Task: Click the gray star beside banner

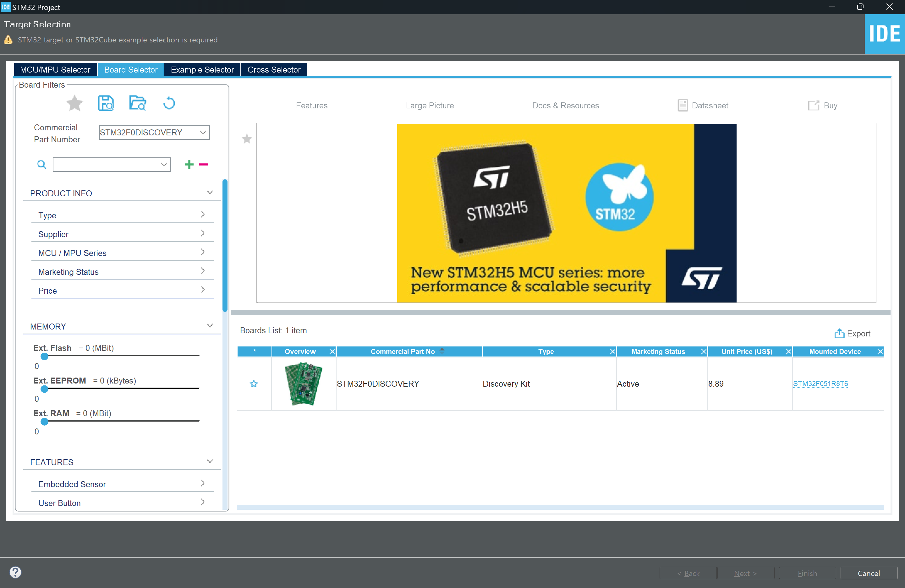Action: point(247,139)
